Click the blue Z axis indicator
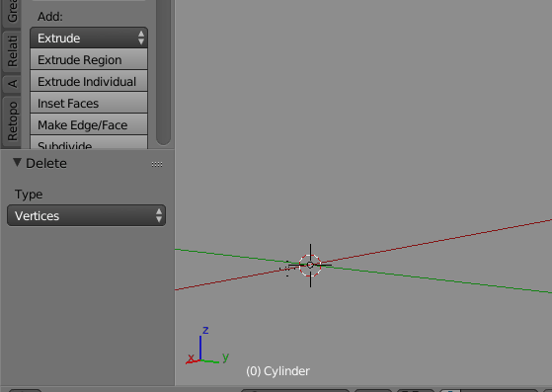Image resolution: width=552 pixels, height=392 pixels. (201, 345)
